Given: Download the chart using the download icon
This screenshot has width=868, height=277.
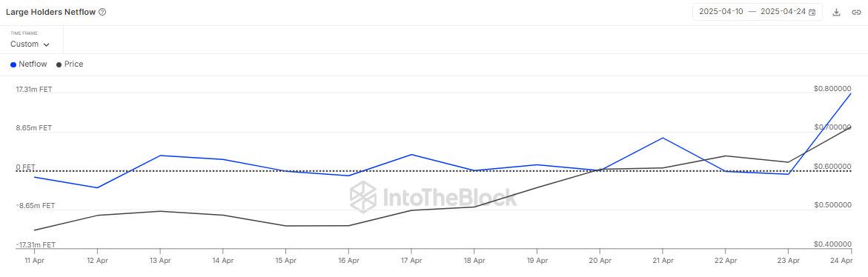Looking at the screenshot, I should 836,12.
